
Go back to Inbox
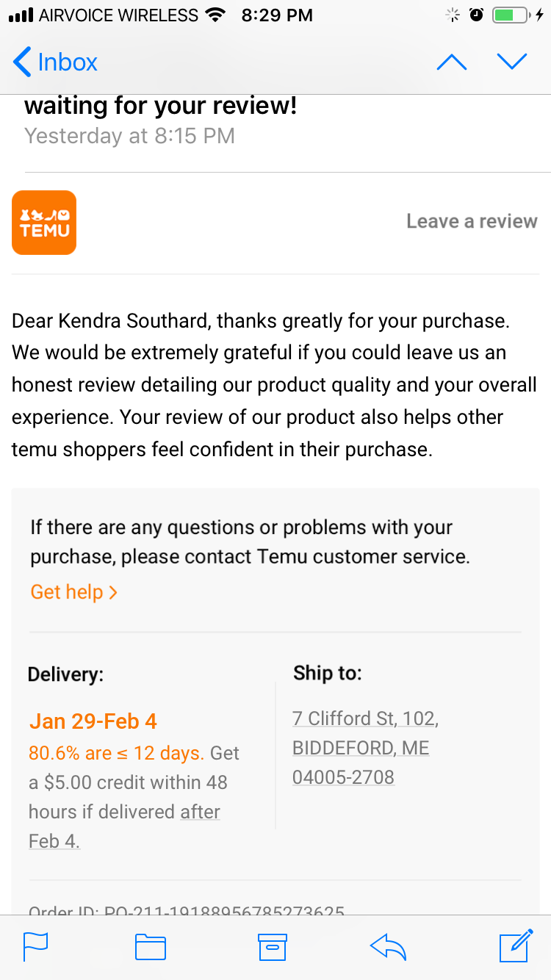(x=56, y=62)
